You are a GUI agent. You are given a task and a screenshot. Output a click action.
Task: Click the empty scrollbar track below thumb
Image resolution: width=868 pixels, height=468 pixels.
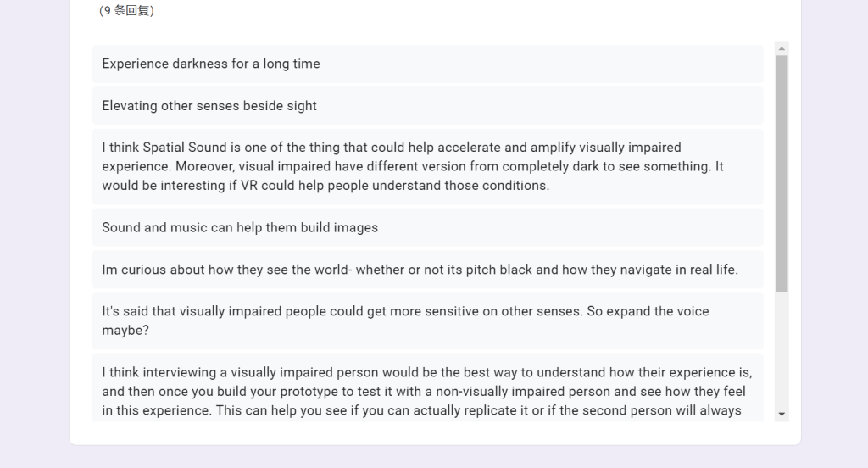point(782,349)
